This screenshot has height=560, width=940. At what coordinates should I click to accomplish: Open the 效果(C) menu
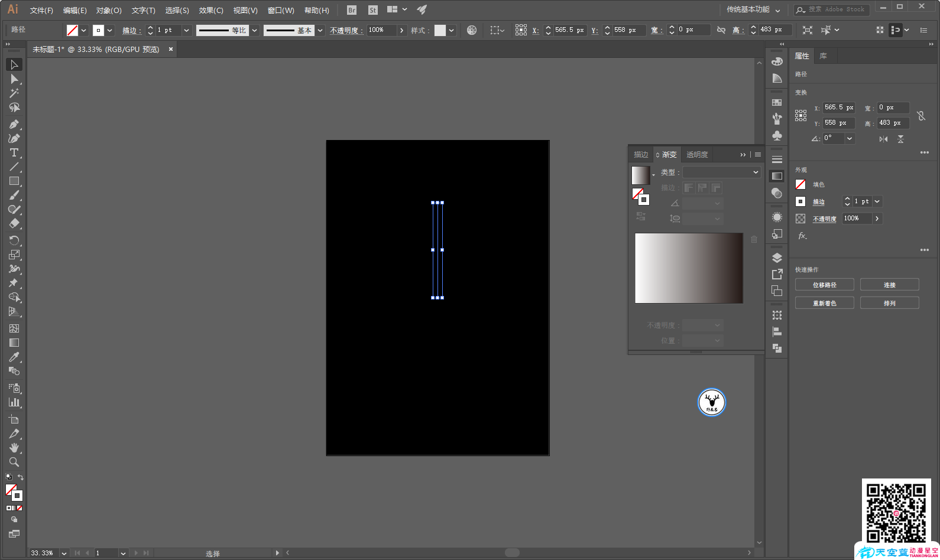[211, 10]
